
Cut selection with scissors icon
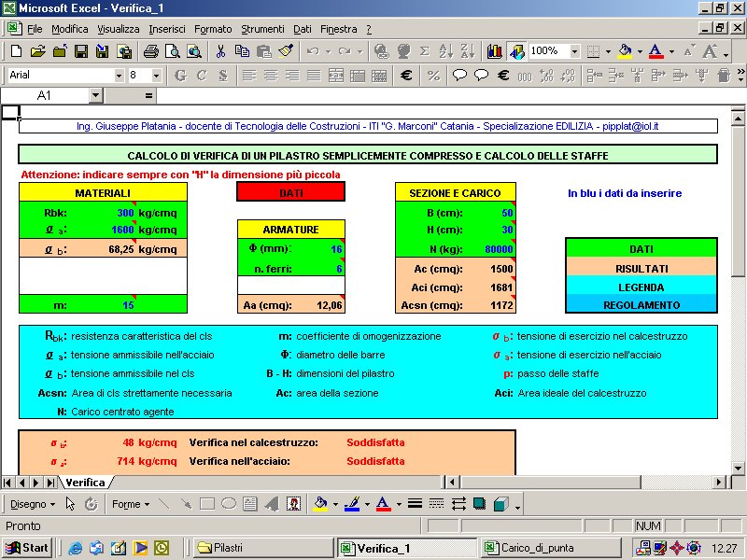[220, 51]
